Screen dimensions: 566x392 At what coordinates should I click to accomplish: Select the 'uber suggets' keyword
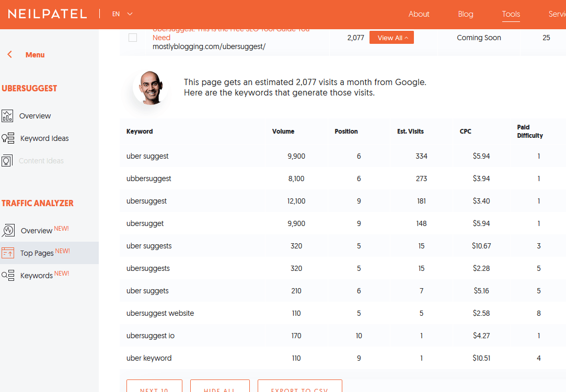coord(147,291)
